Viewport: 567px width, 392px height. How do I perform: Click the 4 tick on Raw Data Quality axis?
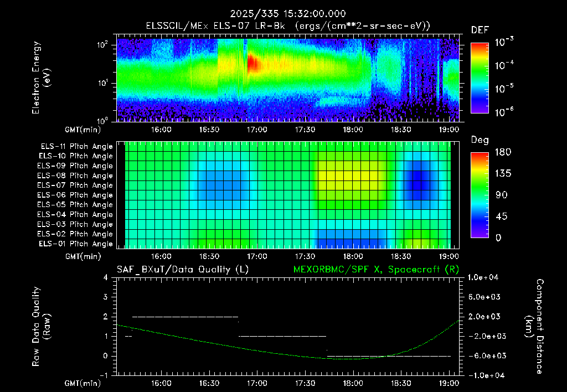[106, 277]
